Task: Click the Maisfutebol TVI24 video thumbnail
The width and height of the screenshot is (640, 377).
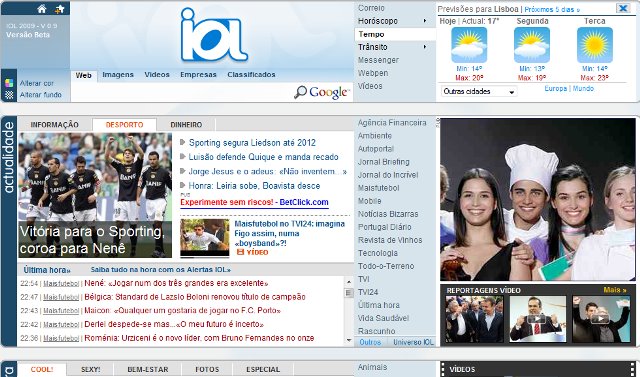Action: point(204,237)
